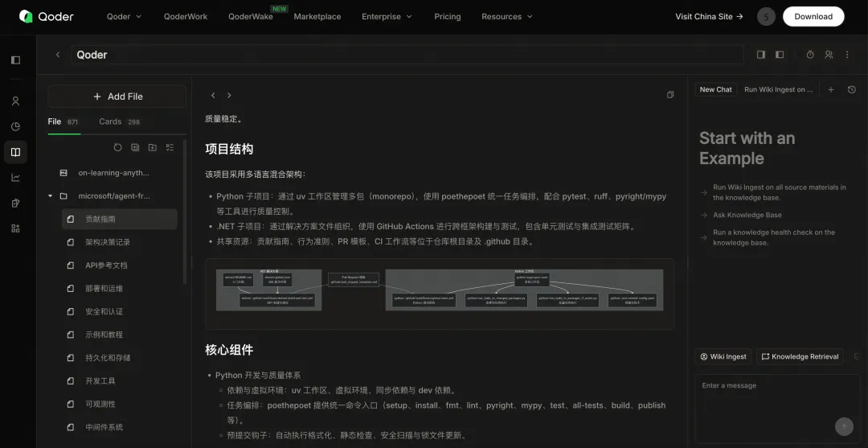Click the new folder icon in file toolbar
Screen dimensions: 868x448
pos(152,147)
